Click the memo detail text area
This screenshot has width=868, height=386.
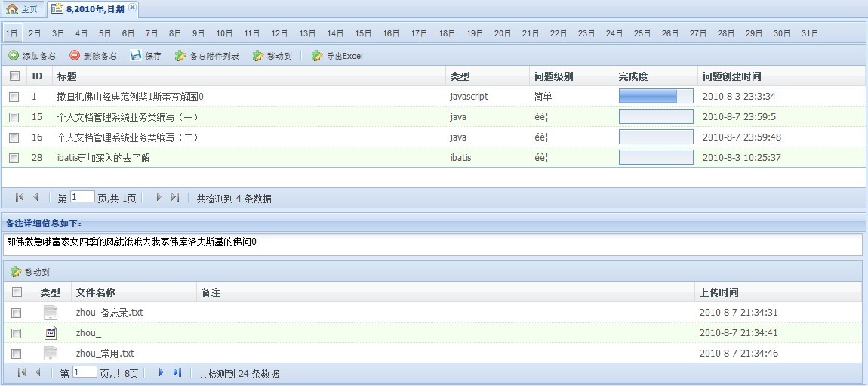(x=432, y=244)
